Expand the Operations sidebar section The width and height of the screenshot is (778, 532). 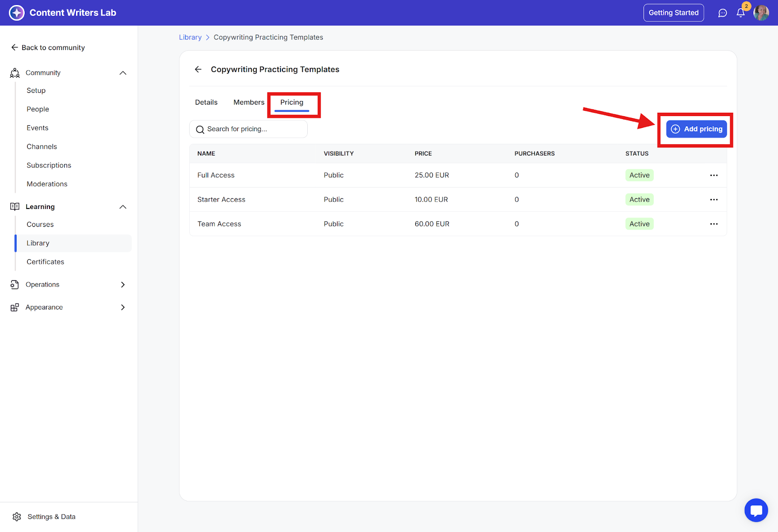point(123,285)
